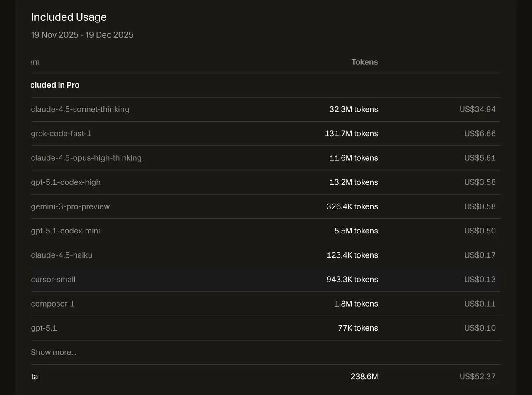Click the Tokens column header
532x395 pixels.
pos(365,62)
